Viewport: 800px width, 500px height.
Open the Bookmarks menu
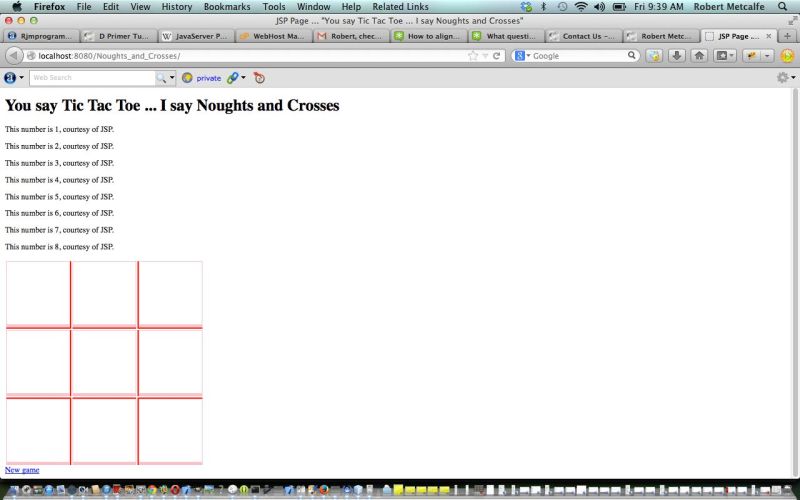tap(227, 7)
